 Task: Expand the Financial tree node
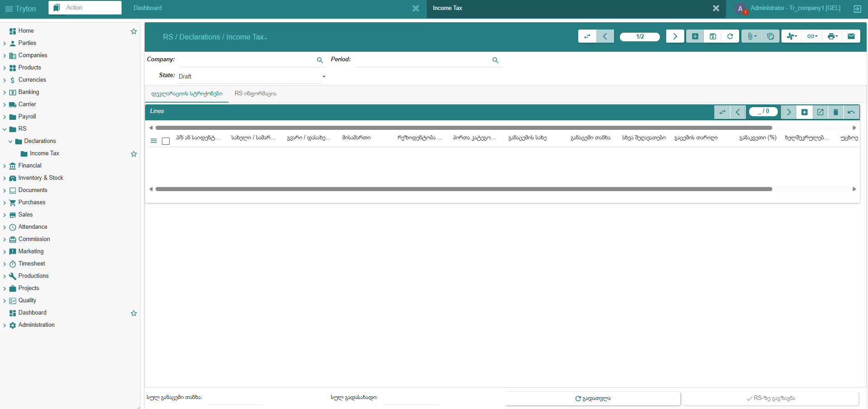pyautogui.click(x=5, y=166)
